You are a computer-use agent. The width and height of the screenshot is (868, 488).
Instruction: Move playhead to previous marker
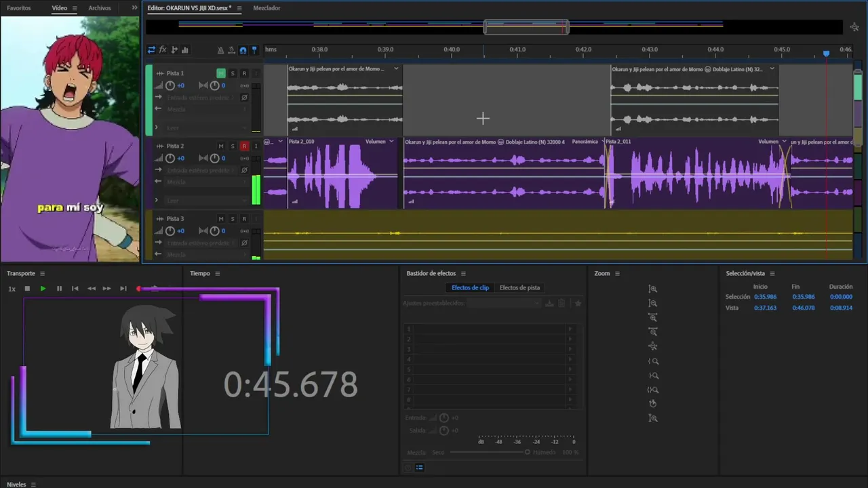coord(75,289)
